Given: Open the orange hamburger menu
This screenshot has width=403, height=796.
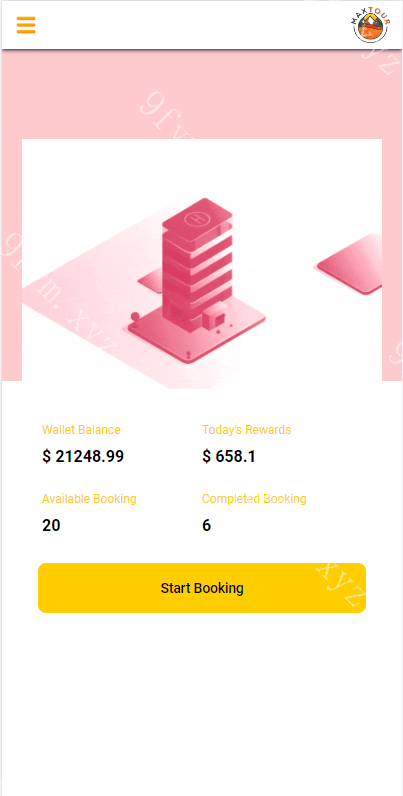Looking at the screenshot, I should coord(26,25).
